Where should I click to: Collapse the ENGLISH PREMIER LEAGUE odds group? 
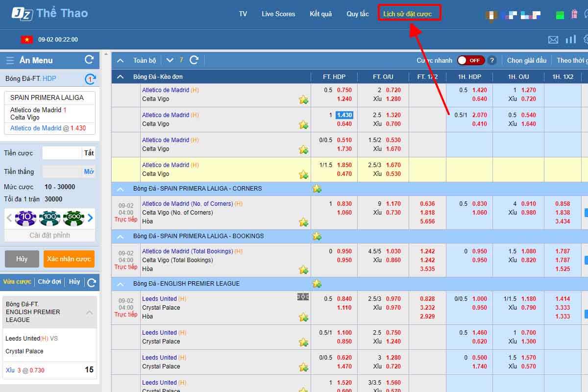tap(120, 284)
